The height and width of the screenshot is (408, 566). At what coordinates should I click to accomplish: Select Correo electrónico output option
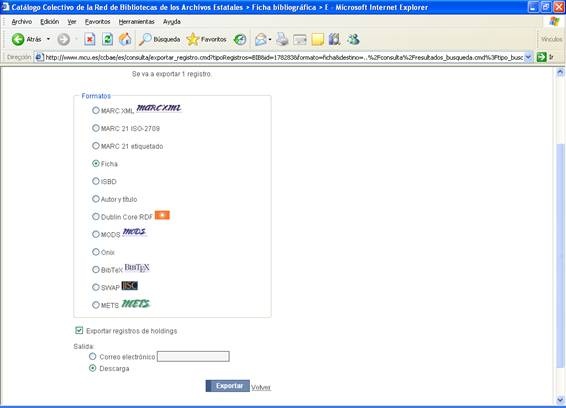[x=93, y=356]
